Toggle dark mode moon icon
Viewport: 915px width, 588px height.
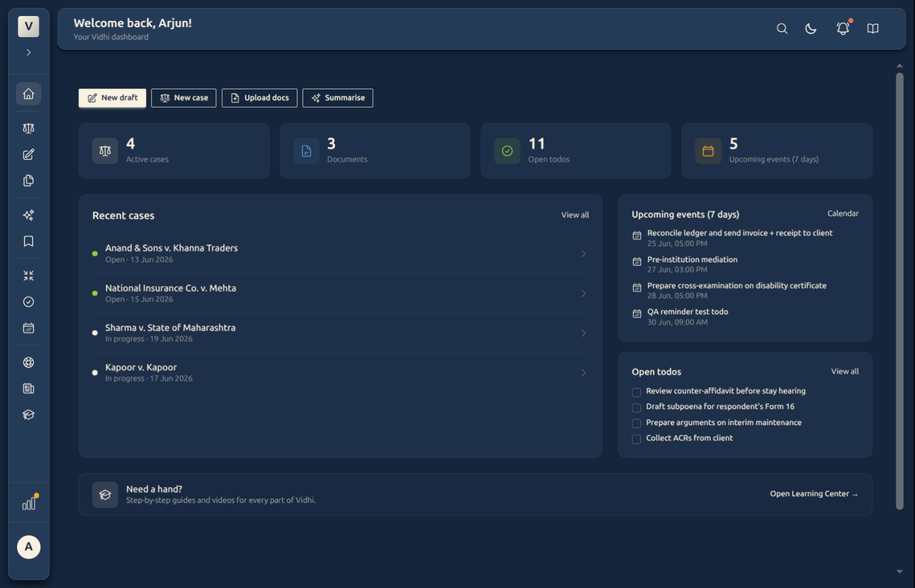[x=811, y=29]
